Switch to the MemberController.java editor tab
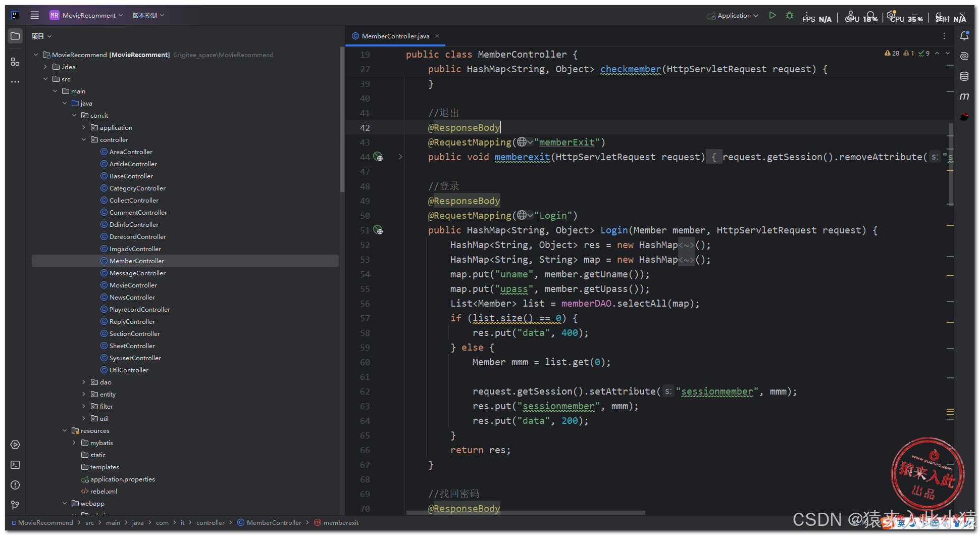The width and height of the screenshot is (980, 536). click(395, 36)
